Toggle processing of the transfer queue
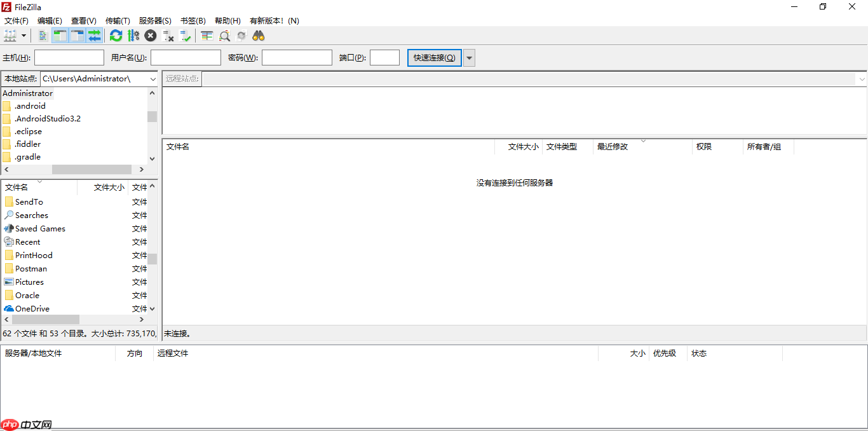868x431 pixels. click(133, 36)
